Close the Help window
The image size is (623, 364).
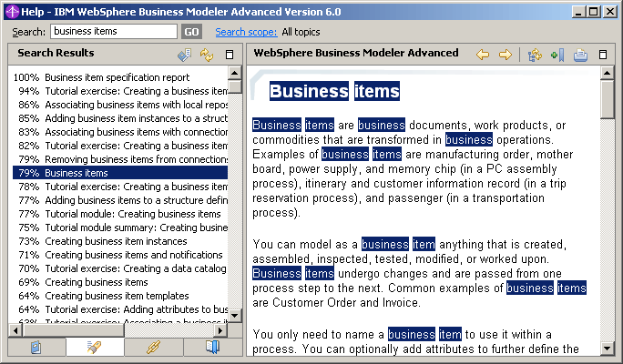tap(610, 12)
